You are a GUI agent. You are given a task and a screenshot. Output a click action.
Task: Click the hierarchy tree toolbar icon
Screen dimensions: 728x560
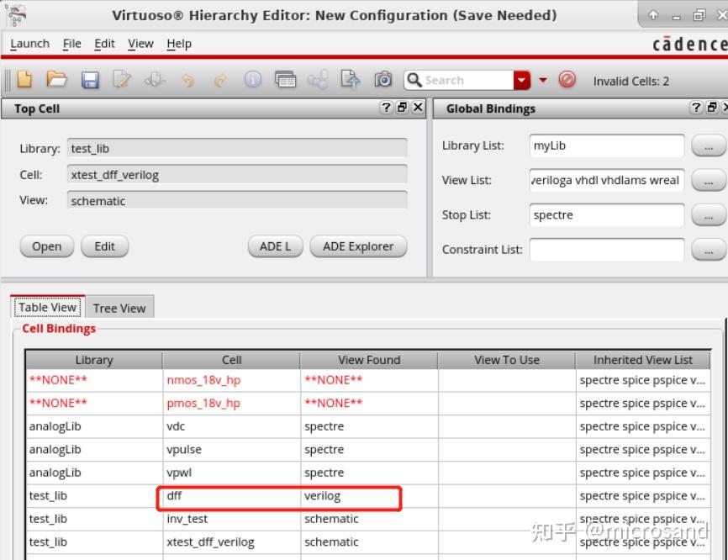tap(318, 80)
